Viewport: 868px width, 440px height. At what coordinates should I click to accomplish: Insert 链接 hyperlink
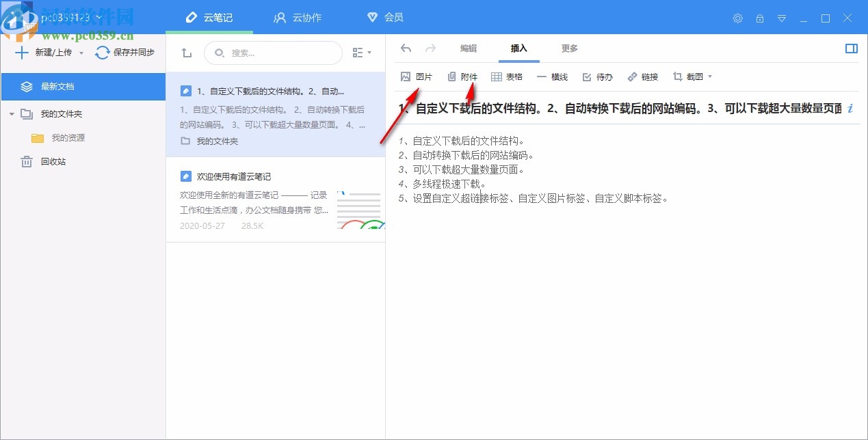(643, 77)
